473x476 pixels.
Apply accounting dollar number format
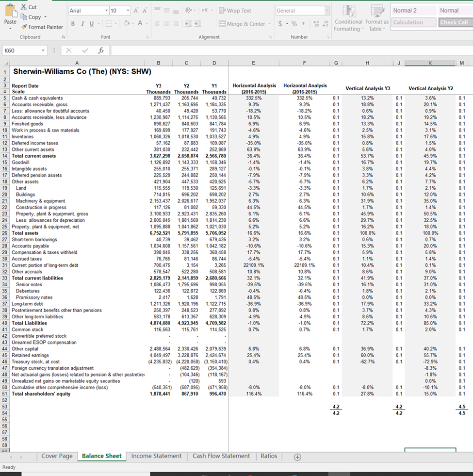(280, 23)
